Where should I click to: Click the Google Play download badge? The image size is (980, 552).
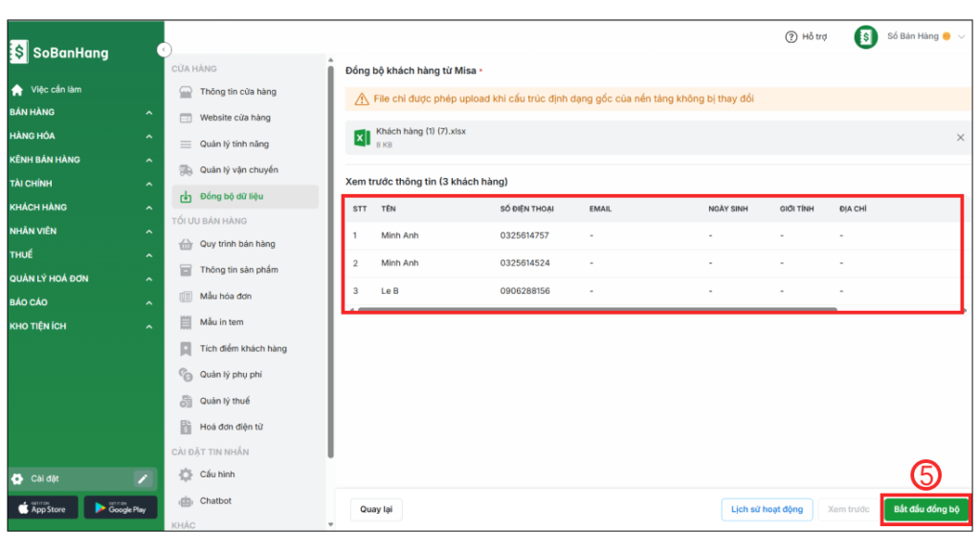click(x=121, y=508)
